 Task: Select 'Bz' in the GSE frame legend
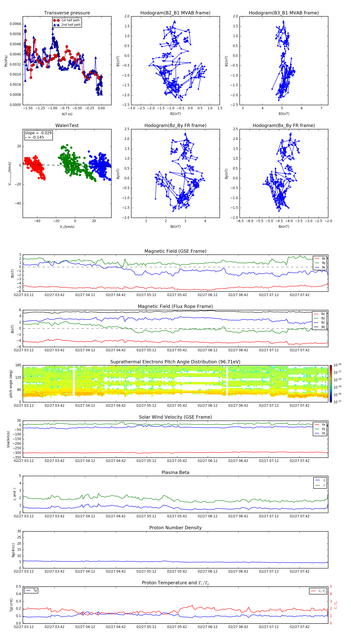tap(320, 267)
